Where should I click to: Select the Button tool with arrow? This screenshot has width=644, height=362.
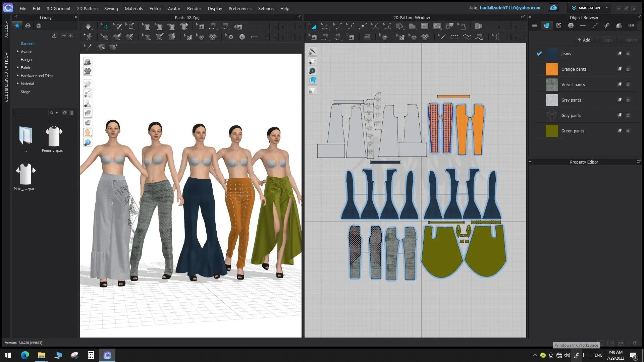point(229,37)
